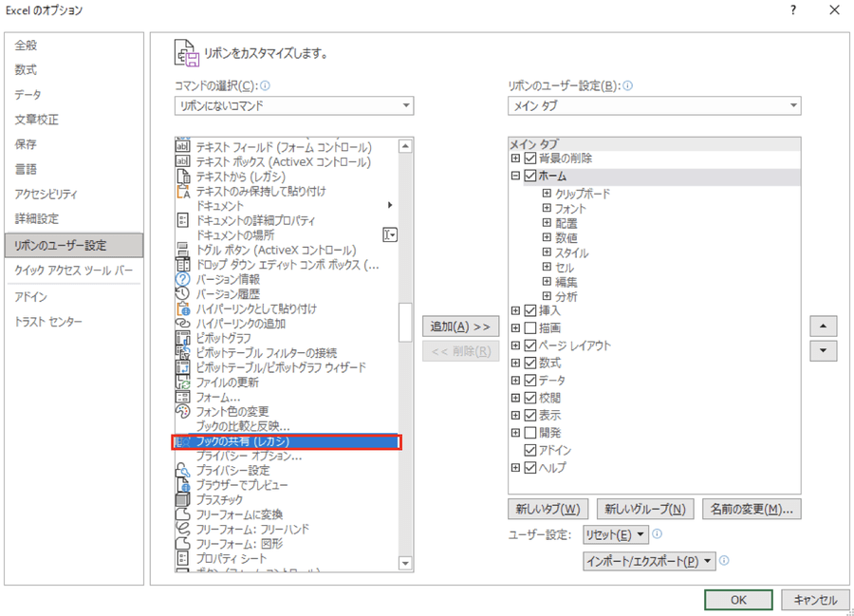Screen dimensions: 854x616
Task: Click the ハイパーリンクの追加 icon
Action: pyautogui.click(x=183, y=323)
